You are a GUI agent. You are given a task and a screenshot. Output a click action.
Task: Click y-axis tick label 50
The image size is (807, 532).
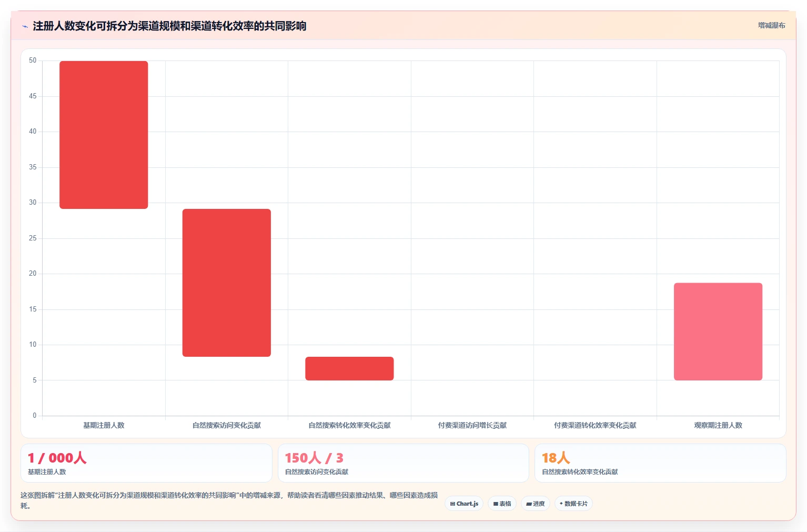(33, 61)
